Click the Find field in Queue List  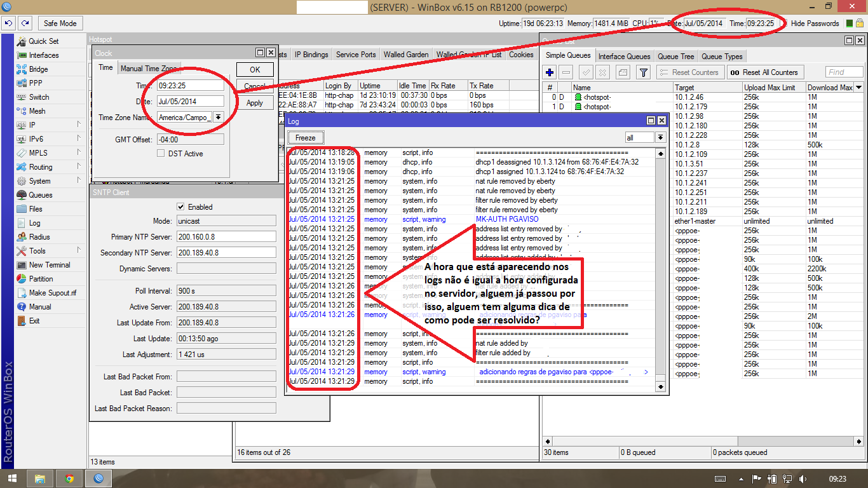click(x=844, y=72)
